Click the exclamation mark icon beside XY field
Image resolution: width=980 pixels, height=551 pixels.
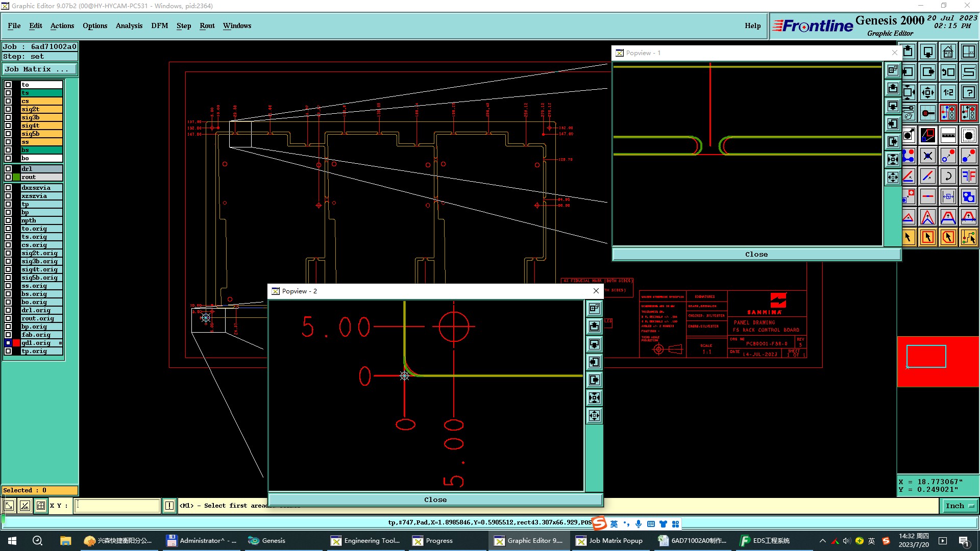pyautogui.click(x=169, y=506)
